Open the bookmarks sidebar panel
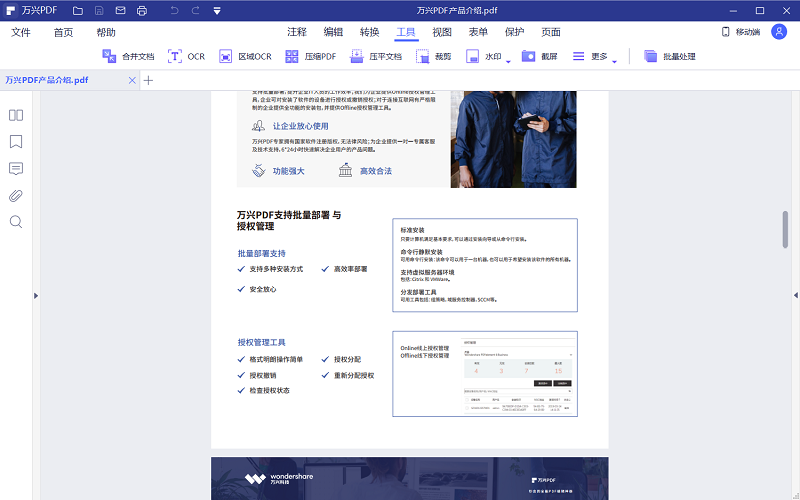Screen dimensions: 800x500 (16, 142)
